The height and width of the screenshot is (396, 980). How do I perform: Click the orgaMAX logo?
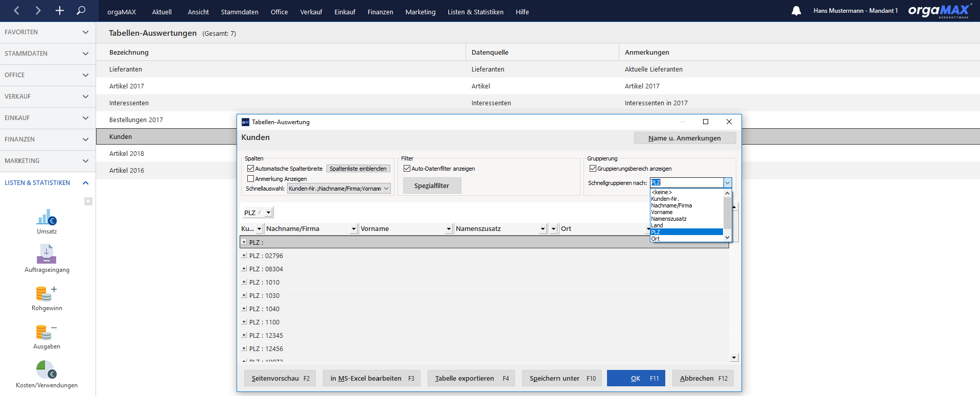coord(940,10)
